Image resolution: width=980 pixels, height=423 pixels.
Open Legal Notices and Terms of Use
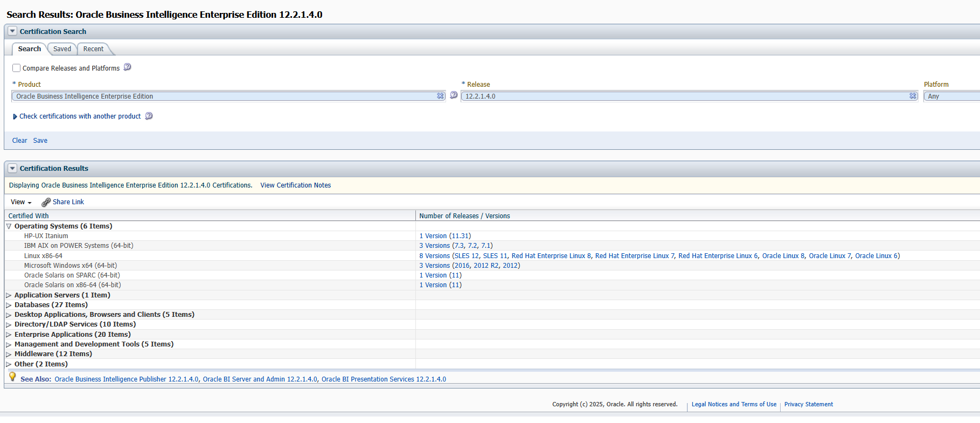[x=734, y=404]
